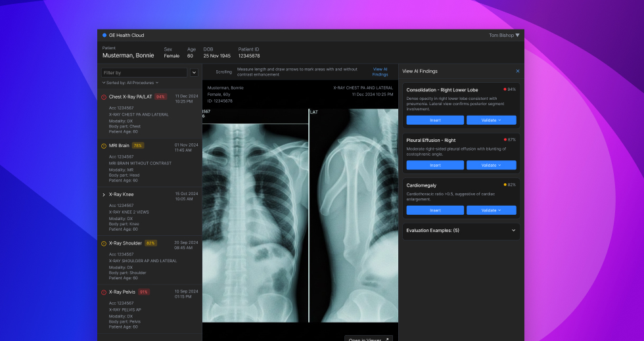Click 'MRI BRAIN WITHOUT CONTRAST' description
This screenshot has height=341, width=644.
(140, 163)
